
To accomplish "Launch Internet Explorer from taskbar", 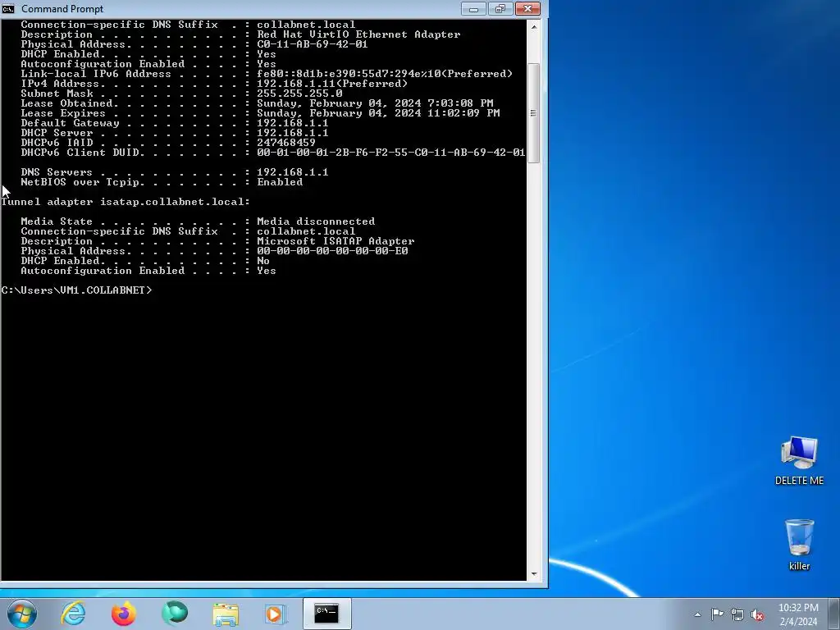I will (x=73, y=614).
